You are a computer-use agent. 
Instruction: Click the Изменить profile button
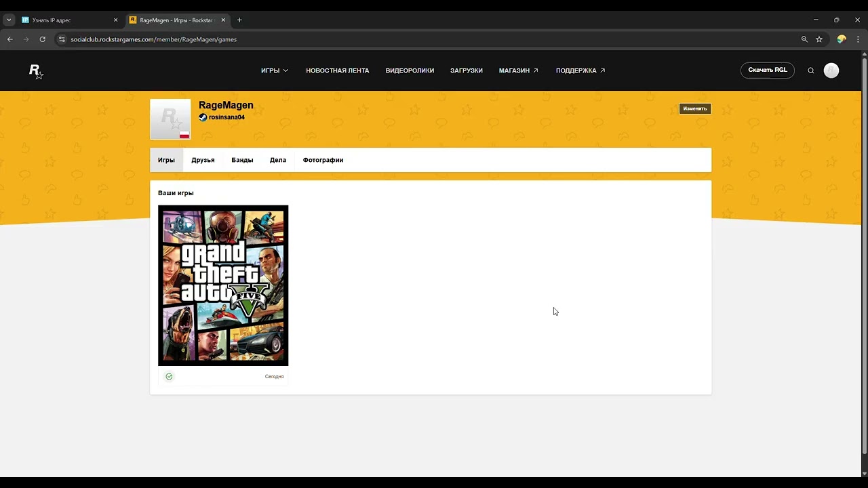click(x=695, y=108)
